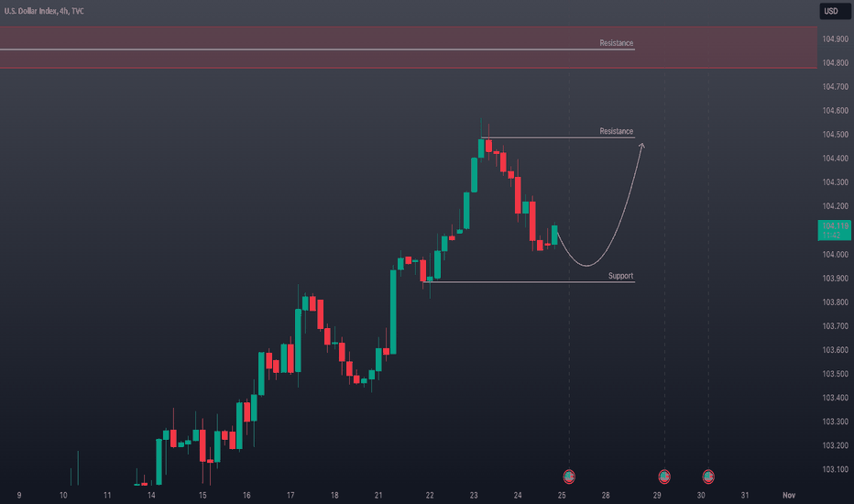Click the current price tag 104.119

(x=835, y=230)
